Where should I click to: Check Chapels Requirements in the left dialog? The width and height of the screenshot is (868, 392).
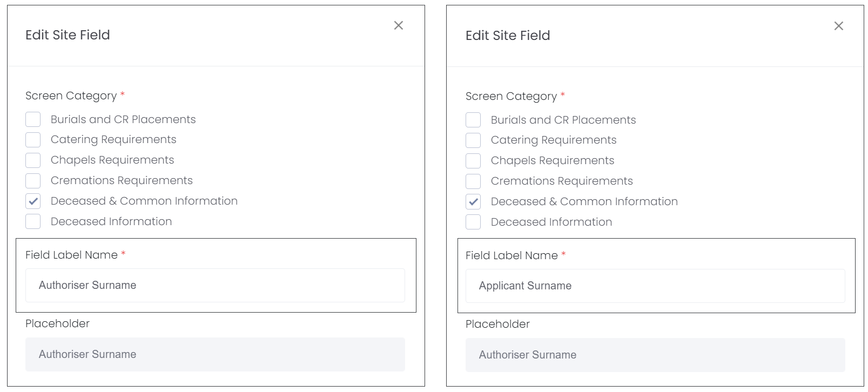point(33,160)
